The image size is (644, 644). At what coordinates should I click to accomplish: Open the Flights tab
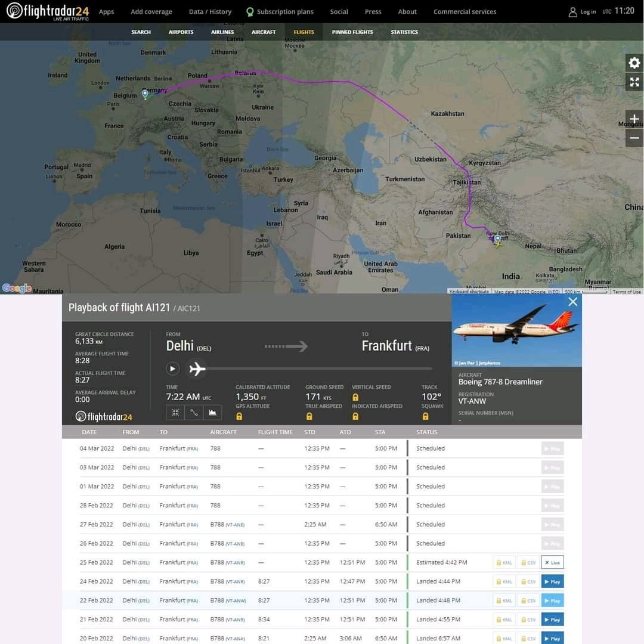click(x=304, y=32)
